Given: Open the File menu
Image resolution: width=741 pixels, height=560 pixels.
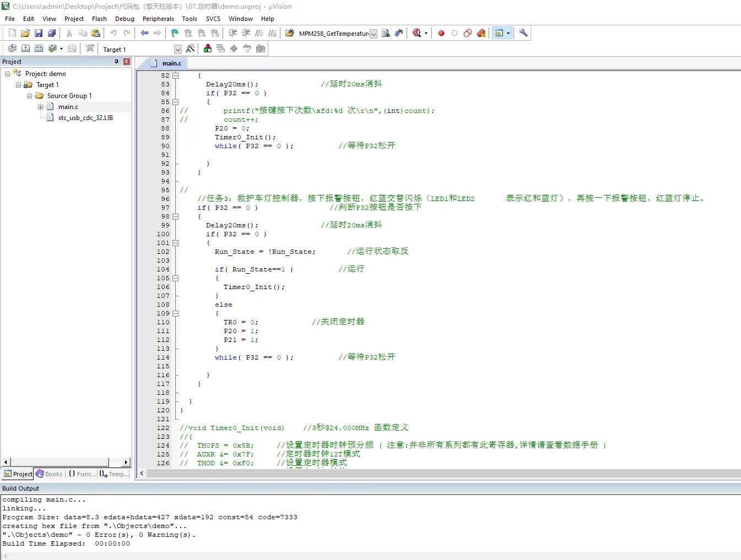Looking at the screenshot, I should click(x=10, y=19).
